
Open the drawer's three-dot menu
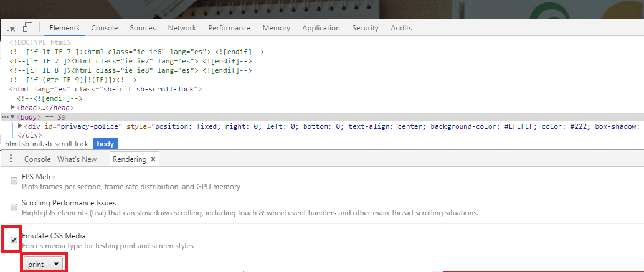11,159
